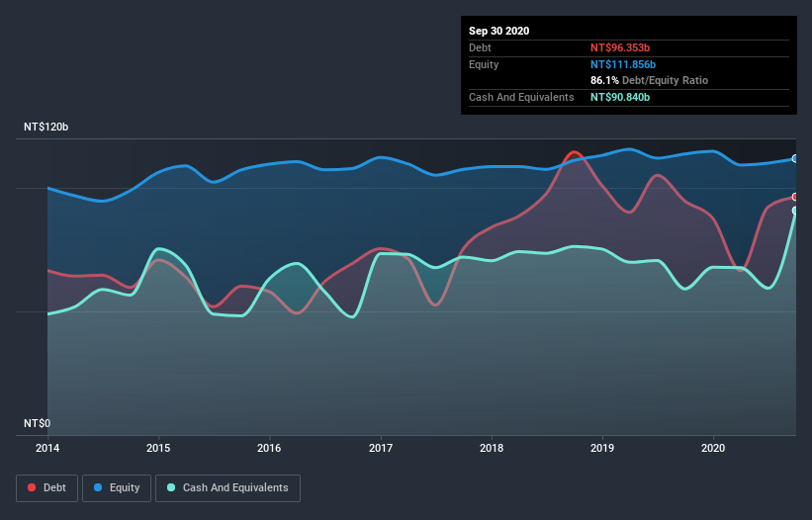Click the 86.1% Debt/Equity Ratio text
This screenshot has height=520, width=812.
pos(649,80)
